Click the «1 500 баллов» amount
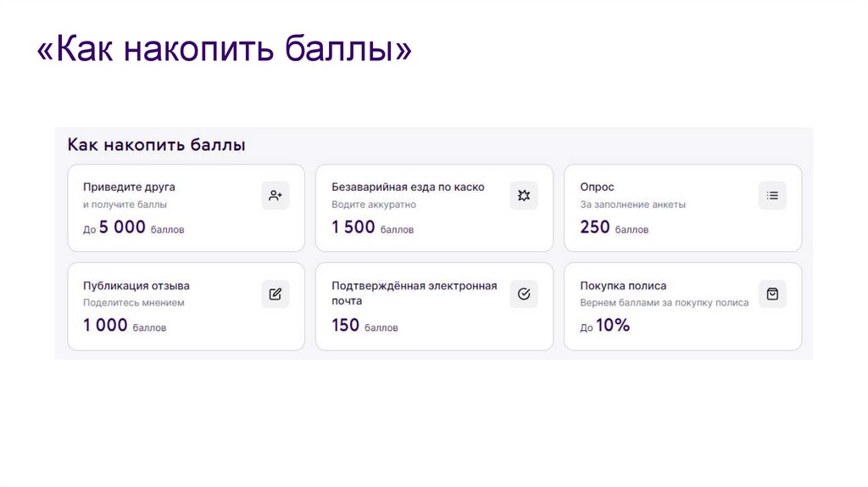The image size is (868, 487). tap(372, 227)
